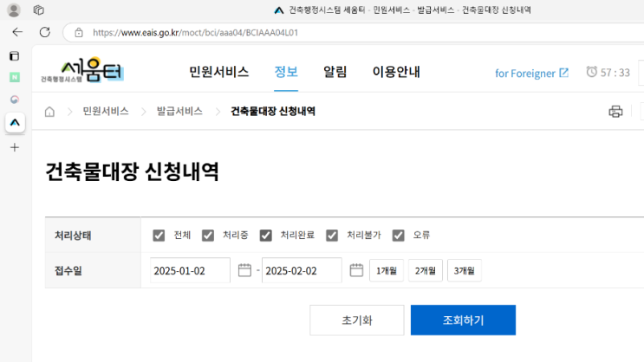Click the site lock icon in address bar
The height and width of the screenshot is (362, 644).
tap(79, 32)
